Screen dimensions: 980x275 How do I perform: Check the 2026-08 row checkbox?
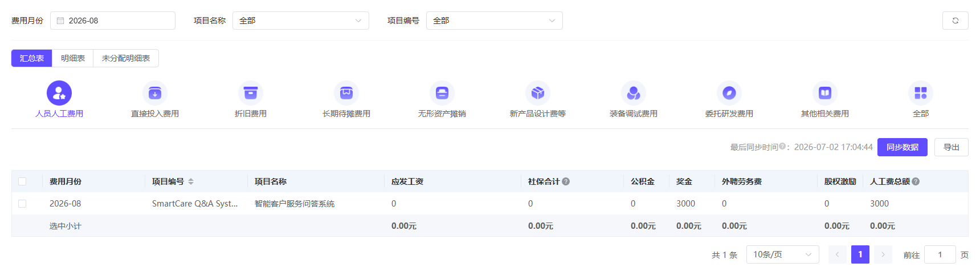(x=22, y=204)
